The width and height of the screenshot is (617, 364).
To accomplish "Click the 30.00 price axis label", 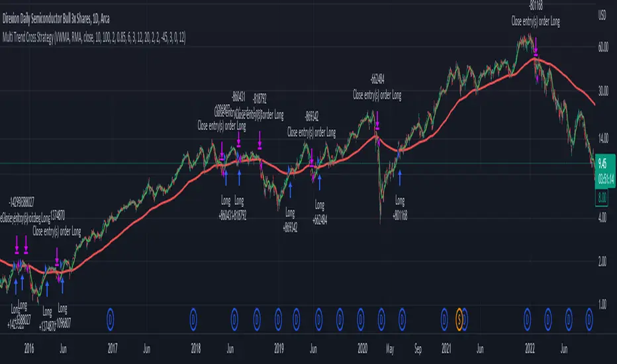I will coord(603,91).
